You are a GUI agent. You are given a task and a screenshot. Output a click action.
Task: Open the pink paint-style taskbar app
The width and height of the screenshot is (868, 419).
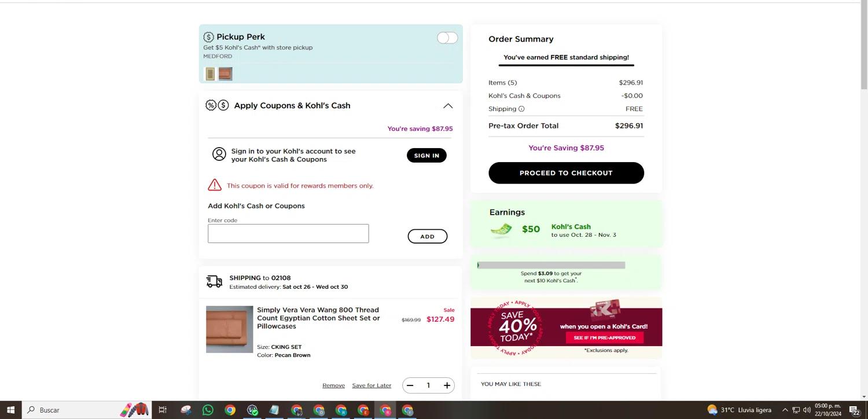[186, 410]
